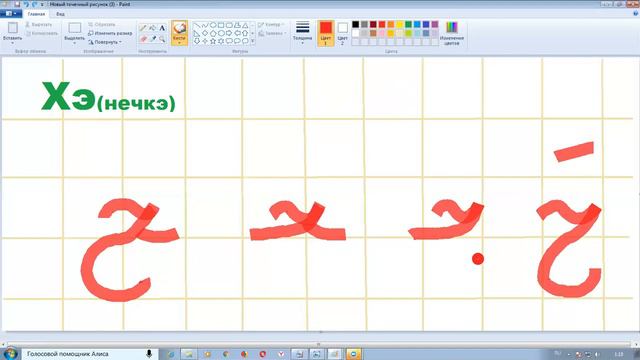Click the Undo arrow in title bar

point(26,4)
